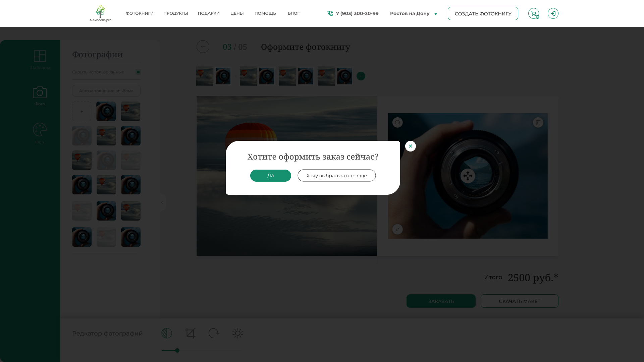This screenshot has width=644, height=362.
Task: Select the rotate tool in photo editor
Action: click(214, 333)
